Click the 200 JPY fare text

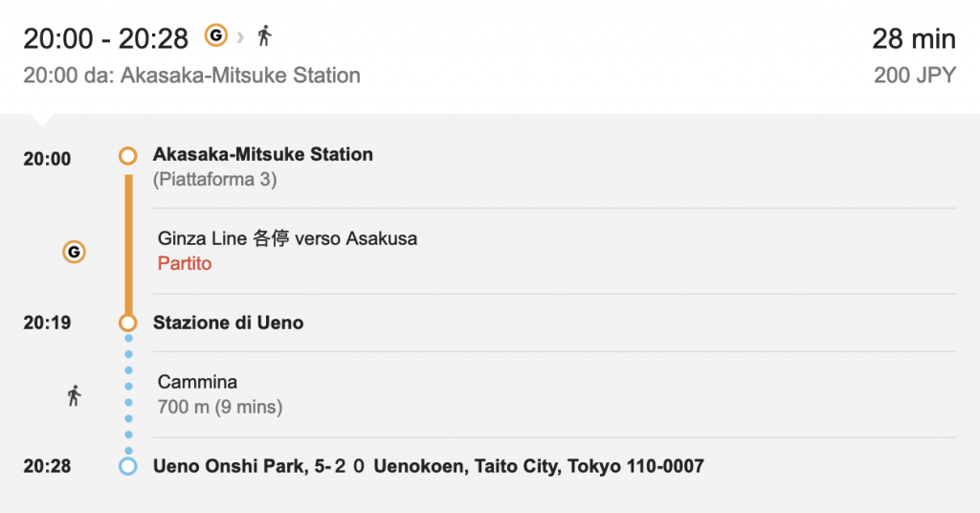tap(915, 75)
